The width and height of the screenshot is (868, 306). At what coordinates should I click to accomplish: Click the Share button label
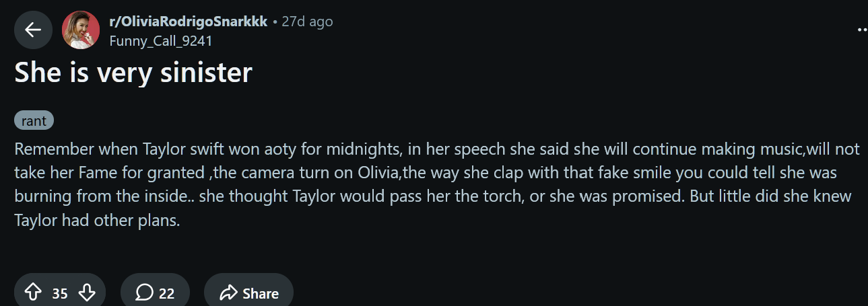pos(261,293)
